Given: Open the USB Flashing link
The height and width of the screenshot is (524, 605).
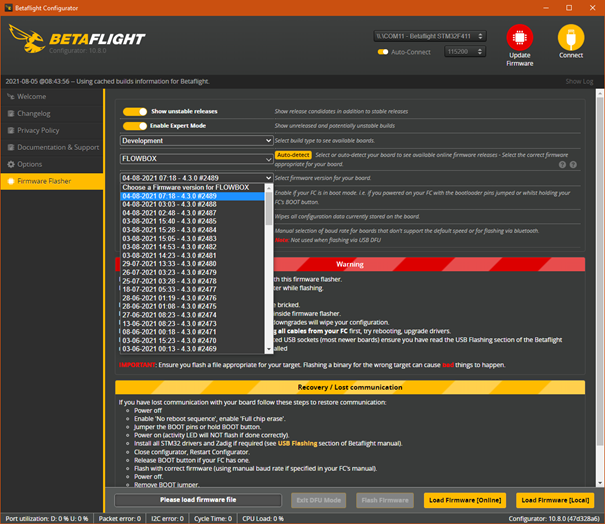Looking at the screenshot, I should click(x=297, y=444).
